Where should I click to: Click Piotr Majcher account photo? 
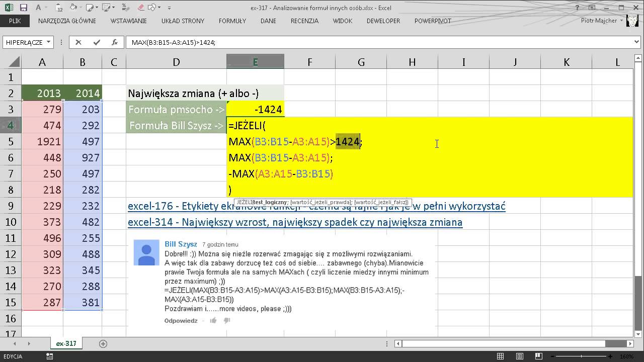632,21
